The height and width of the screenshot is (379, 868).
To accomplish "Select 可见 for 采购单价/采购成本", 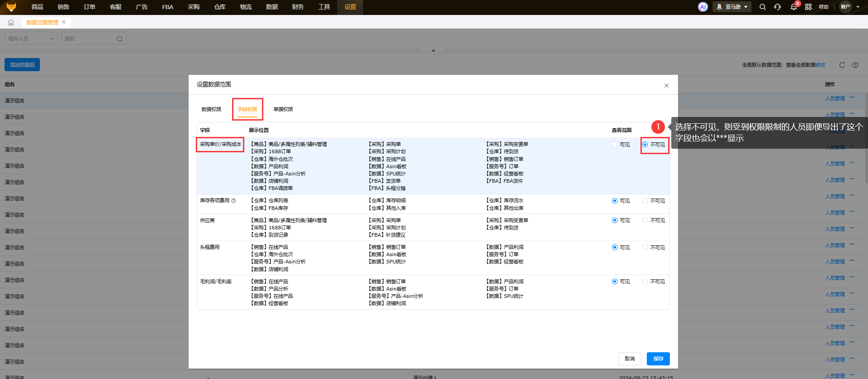I will tap(615, 145).
